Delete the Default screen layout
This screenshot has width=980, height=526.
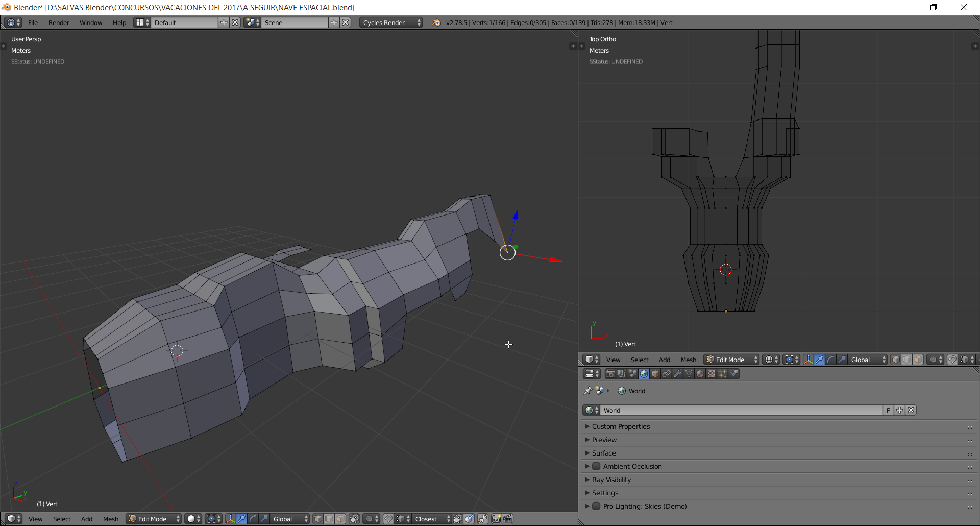coord(235,22)
